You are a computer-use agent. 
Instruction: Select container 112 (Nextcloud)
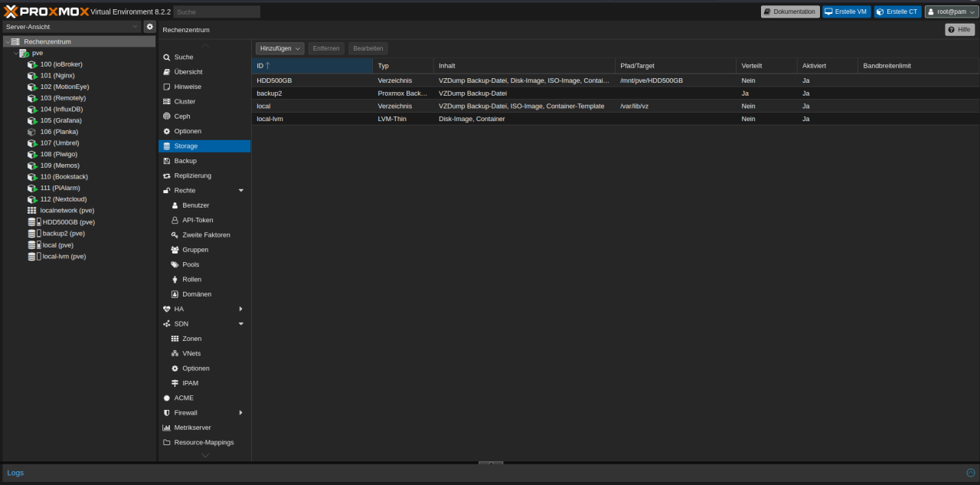click(x=64, y=199)
